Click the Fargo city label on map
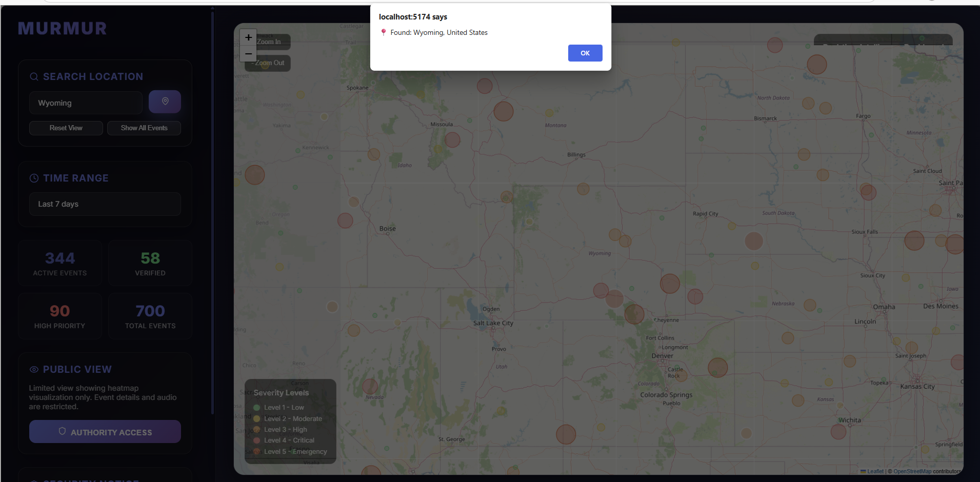Screen dimensions: 980x482 click(x=863, y=116)
